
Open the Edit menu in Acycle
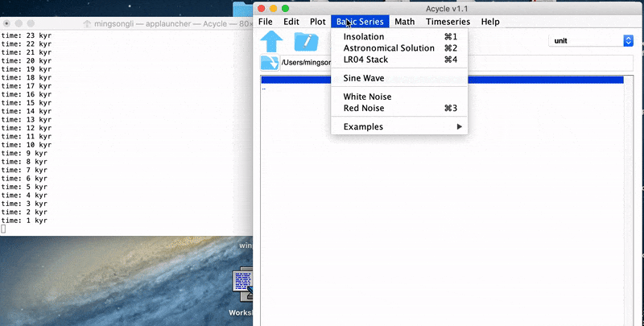click(x=291, y=22)
